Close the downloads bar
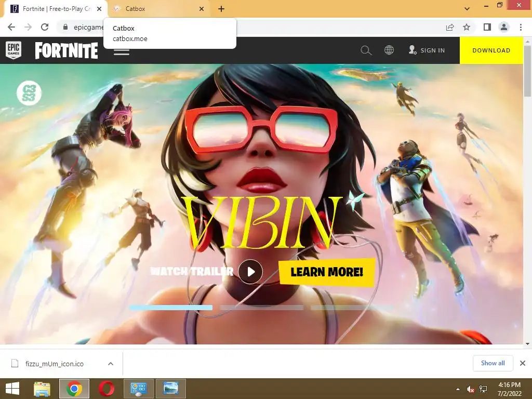Viewport: 532px width, 399px height. tap(523, 363)
